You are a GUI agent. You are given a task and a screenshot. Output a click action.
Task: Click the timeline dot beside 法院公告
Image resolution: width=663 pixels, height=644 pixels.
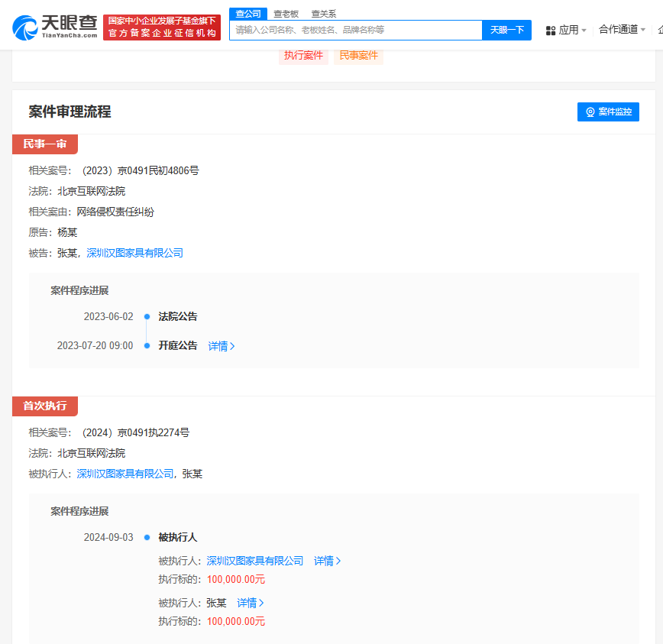(x=147, y=316)
